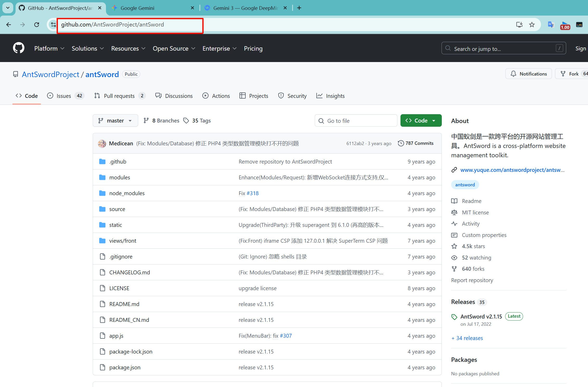Viewport: 588px width, 387px height.
Task: Expand the Open Source menu
Action: point(174,49)
